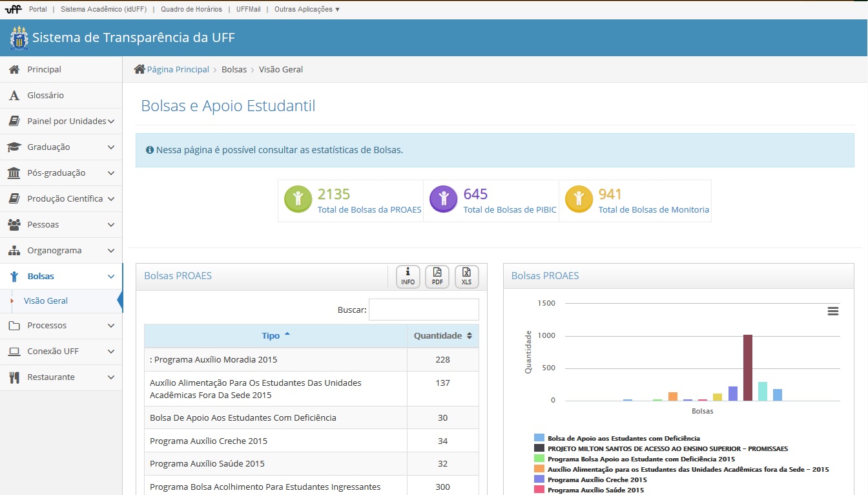Viewport: 868px width, 495px height.
Task: Click the yellow Monitoria circle icon
Action: click(579, 200)
